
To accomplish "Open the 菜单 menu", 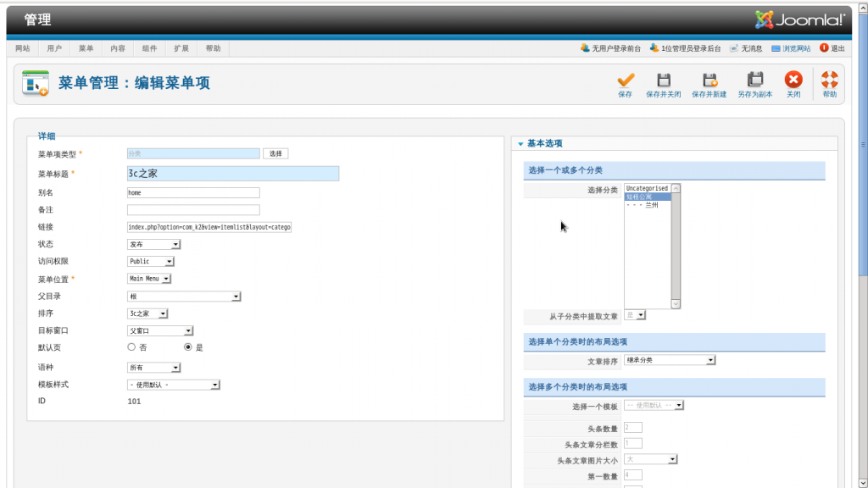I will pos(86,48).
